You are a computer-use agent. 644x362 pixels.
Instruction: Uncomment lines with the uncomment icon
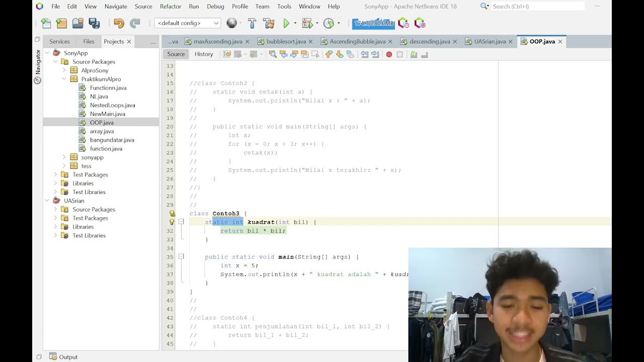tap(424, 54)
